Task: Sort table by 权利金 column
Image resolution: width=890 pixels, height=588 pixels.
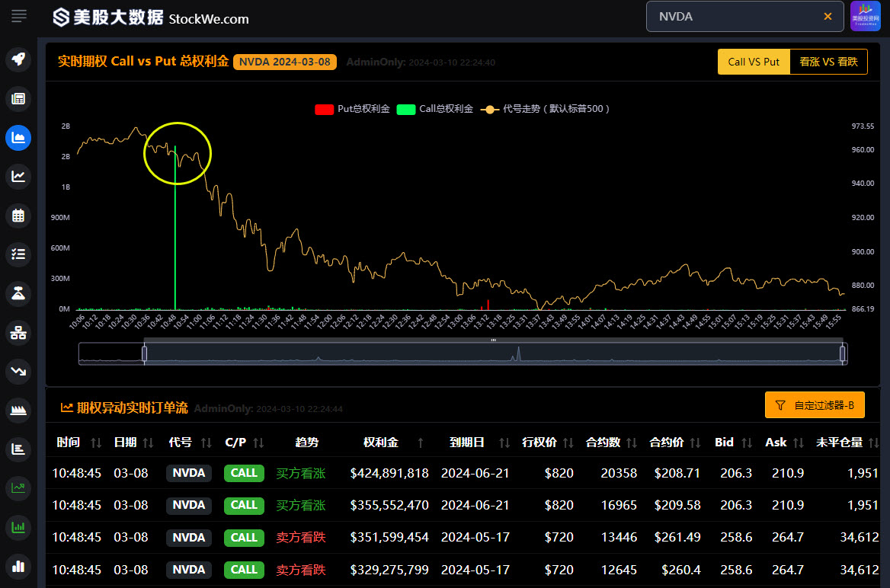Action: (x=421, y=443)
